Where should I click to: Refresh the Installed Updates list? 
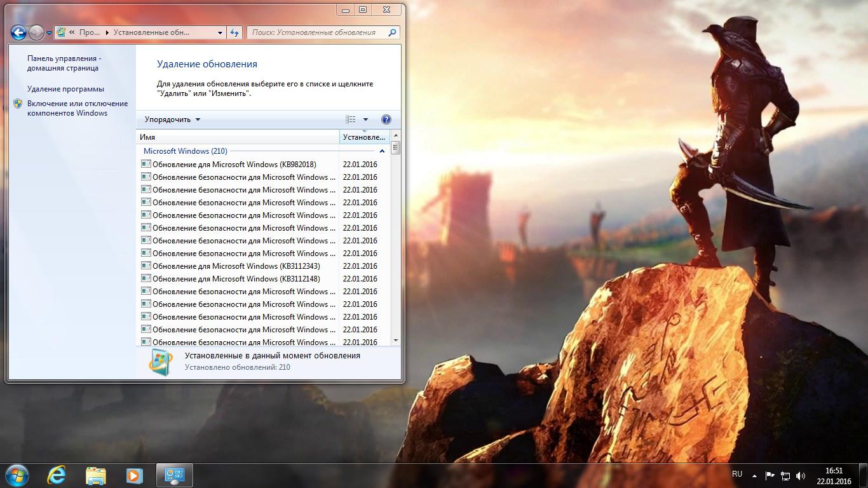coord(234,32)
